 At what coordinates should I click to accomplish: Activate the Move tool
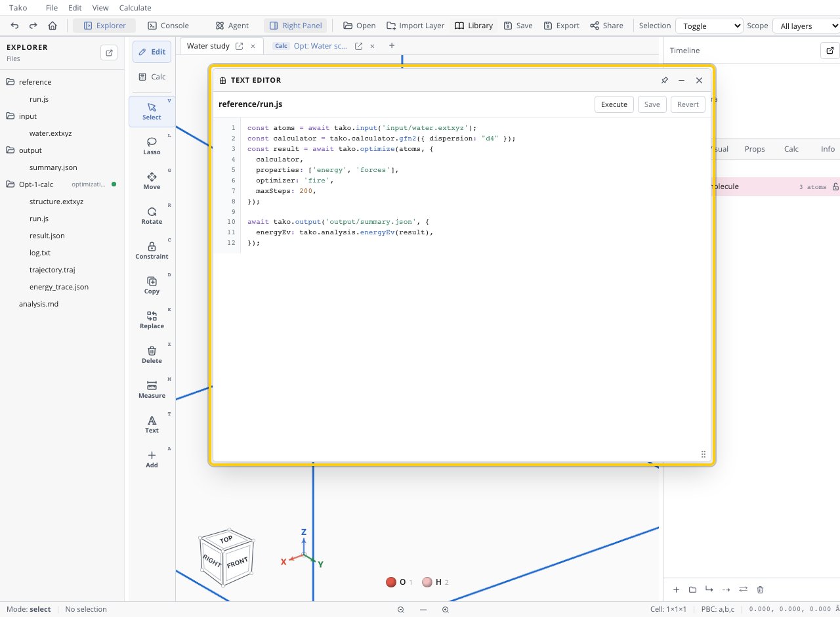152,181
